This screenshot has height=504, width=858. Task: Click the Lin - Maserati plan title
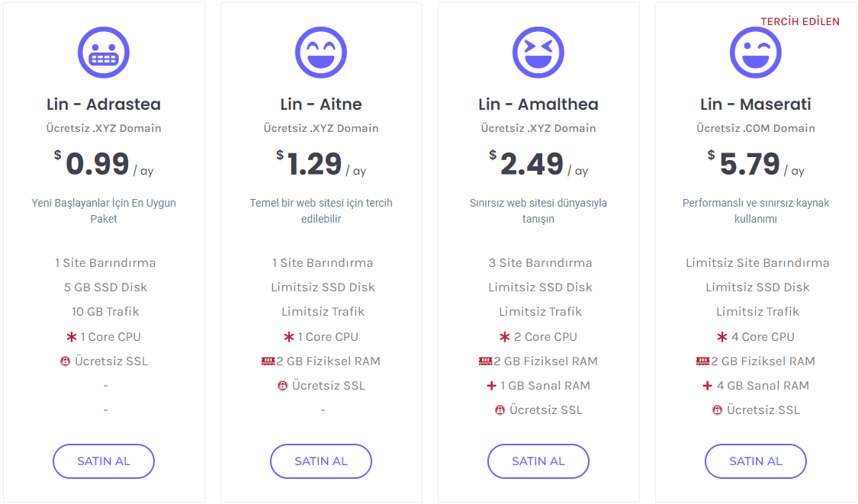tap(756, 104)
